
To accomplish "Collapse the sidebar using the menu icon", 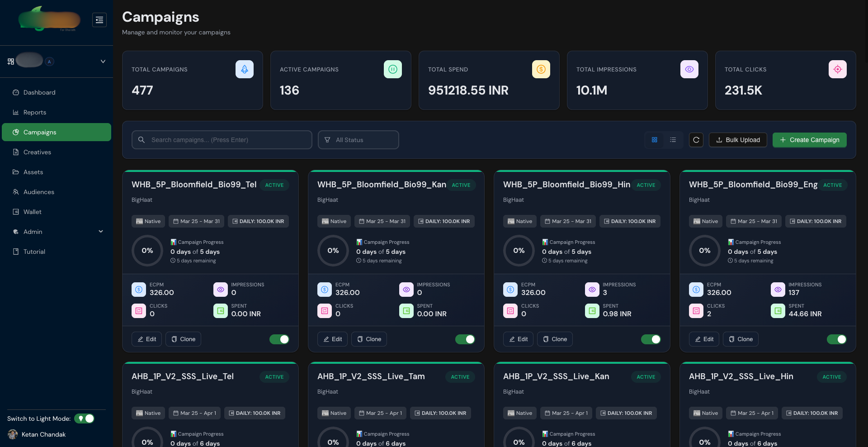I will coord(99,20).
